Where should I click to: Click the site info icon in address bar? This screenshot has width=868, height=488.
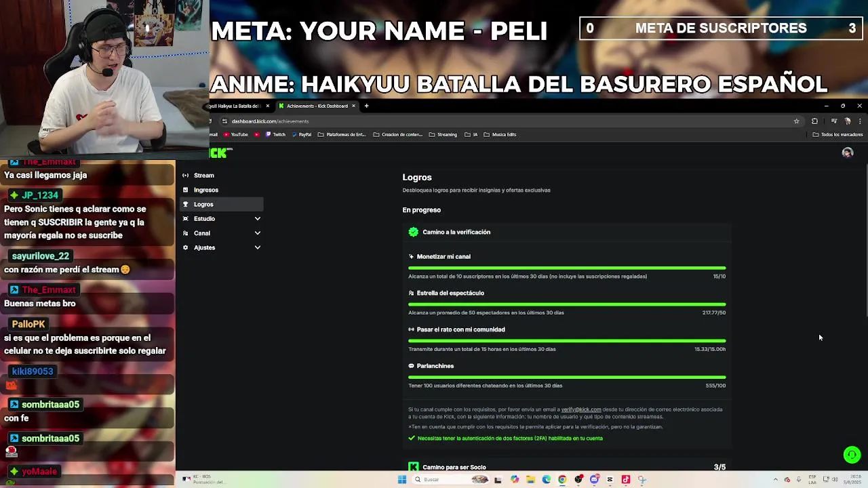point(224,121)
